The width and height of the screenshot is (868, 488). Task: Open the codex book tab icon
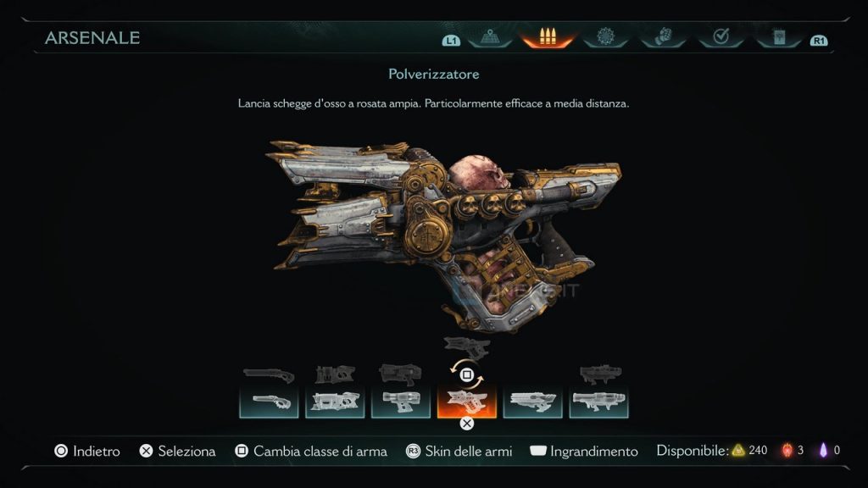click(x=779, y=37)
